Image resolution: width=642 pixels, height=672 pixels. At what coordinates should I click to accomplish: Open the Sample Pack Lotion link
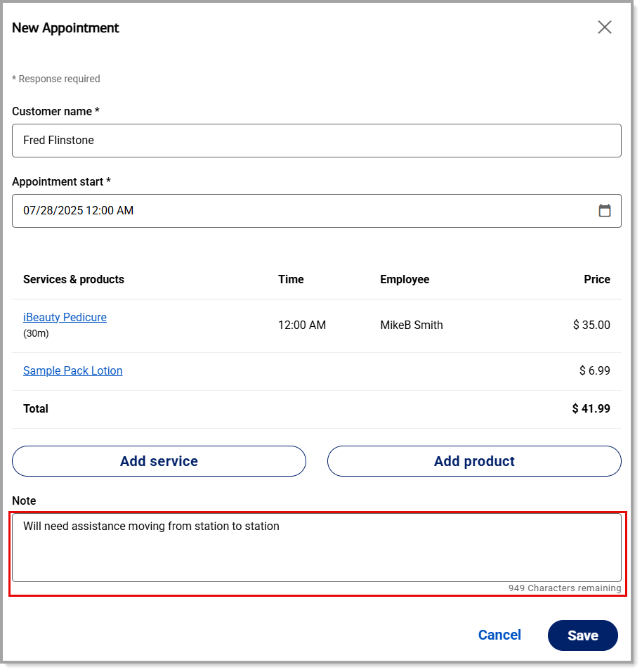click(x=73, y=370)
